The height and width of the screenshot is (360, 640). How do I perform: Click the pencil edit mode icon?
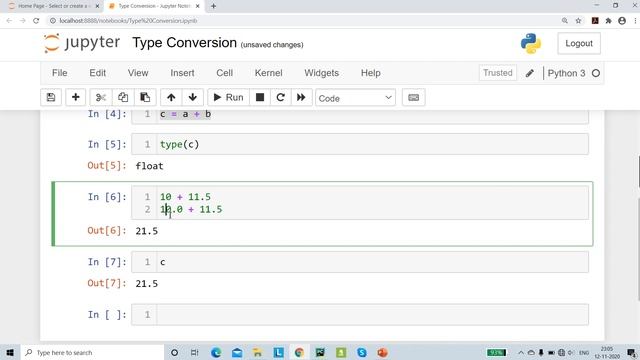point(530,73)
